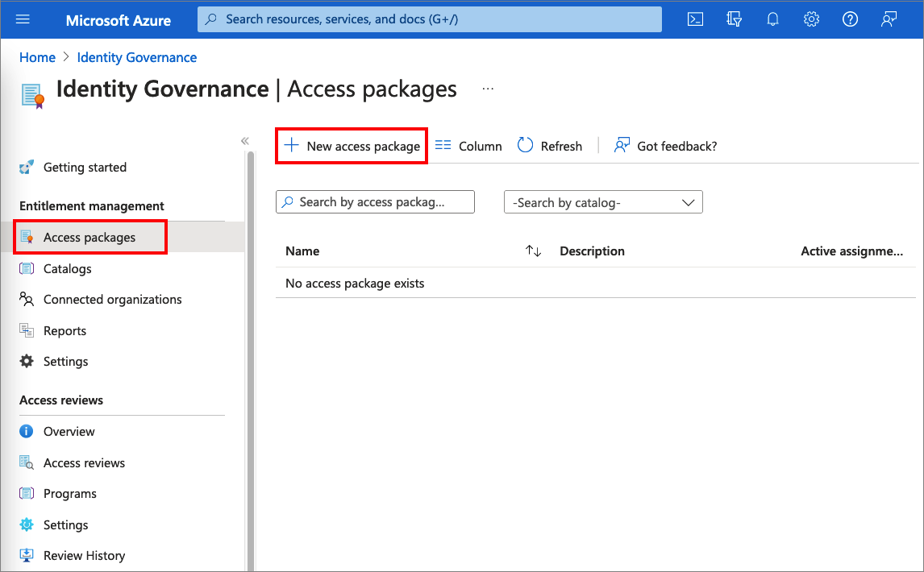Open Connected organizations menu item

coord(112,299)
